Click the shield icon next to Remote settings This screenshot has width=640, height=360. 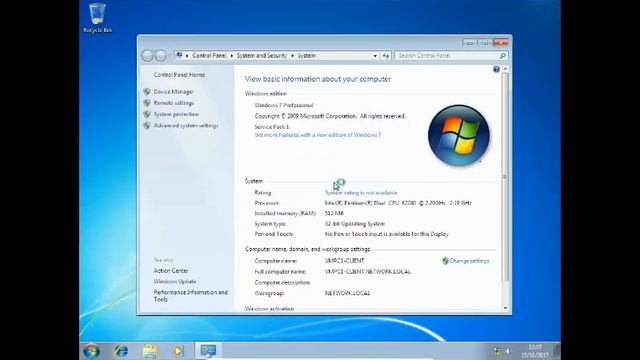(x=147, y=103)
